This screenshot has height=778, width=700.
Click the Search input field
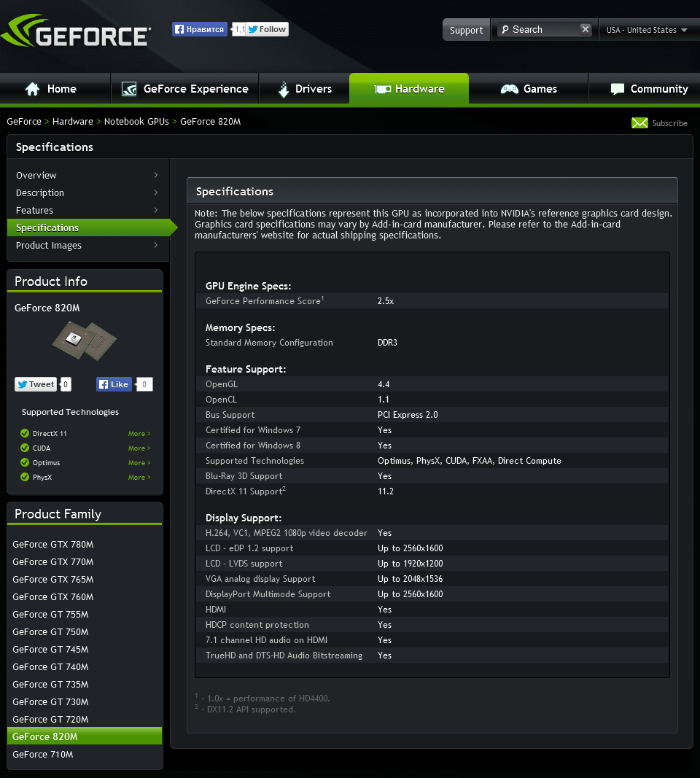click(544, 29)
